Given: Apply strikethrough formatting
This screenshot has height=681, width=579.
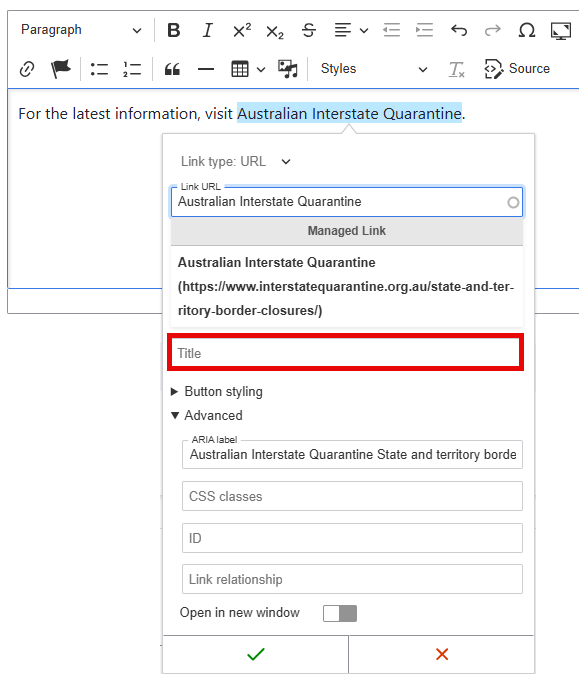Looking at the screenshot, I should (309, 30).
